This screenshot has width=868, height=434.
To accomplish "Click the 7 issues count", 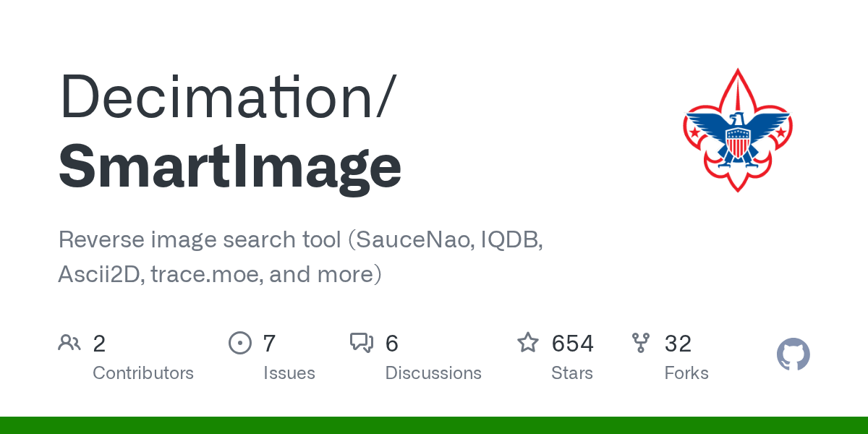I will click(269, 343).
